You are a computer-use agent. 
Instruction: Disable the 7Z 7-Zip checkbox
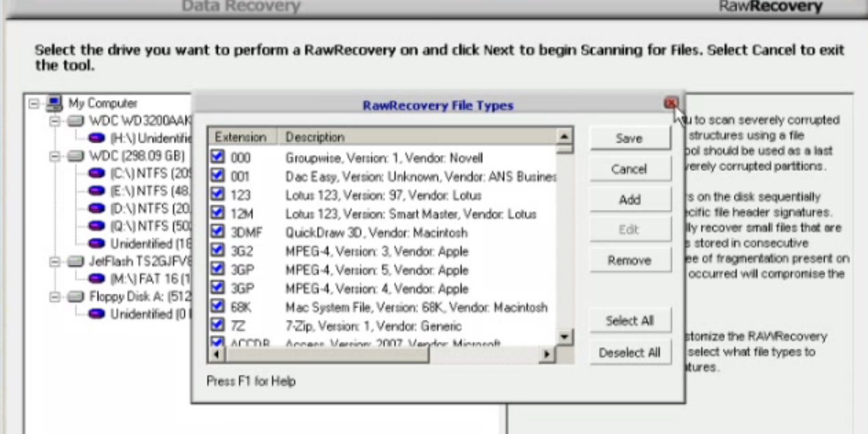pyautogui.click(x=217, y=325)
